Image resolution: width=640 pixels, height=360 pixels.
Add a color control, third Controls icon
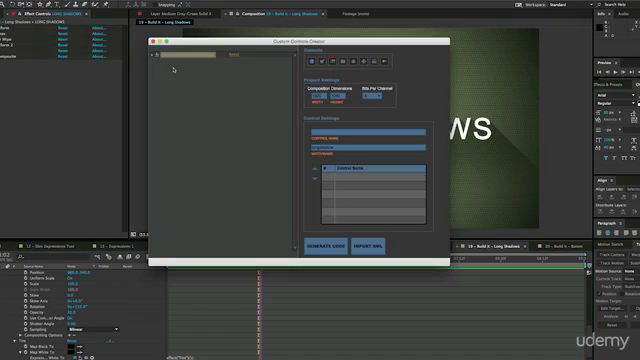[333, 61]
